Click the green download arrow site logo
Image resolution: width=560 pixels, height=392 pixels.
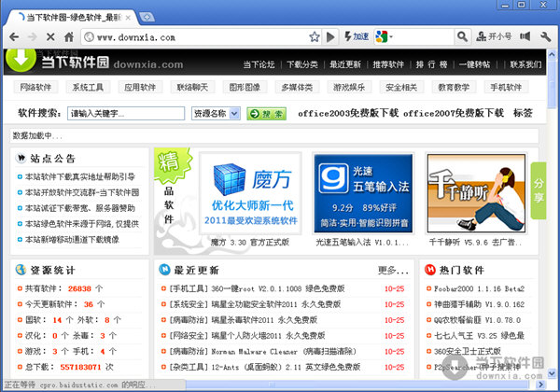[21, 59]
